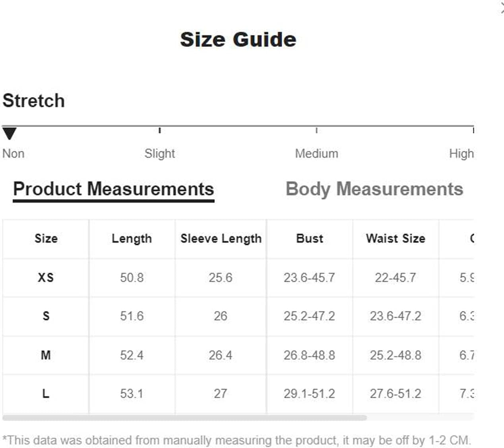The image size is (504, 448).
Task: Click the XS bust value 23.6-45.7
Action: click(309, 277)
